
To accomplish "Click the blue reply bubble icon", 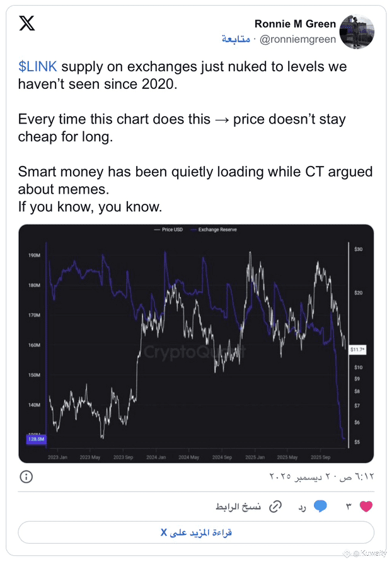I will [320, 506].
